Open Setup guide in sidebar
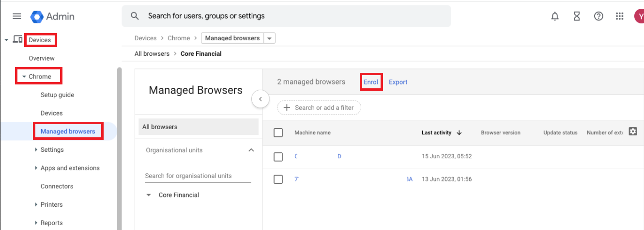644x230 pixels. click(57, 95)
